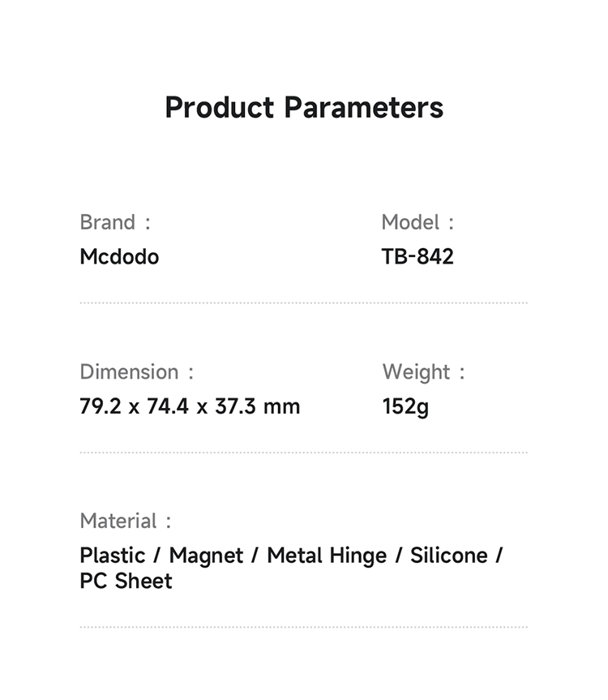
Task: Click the Metal Hinge material entry
Action: tap(327, 556)
